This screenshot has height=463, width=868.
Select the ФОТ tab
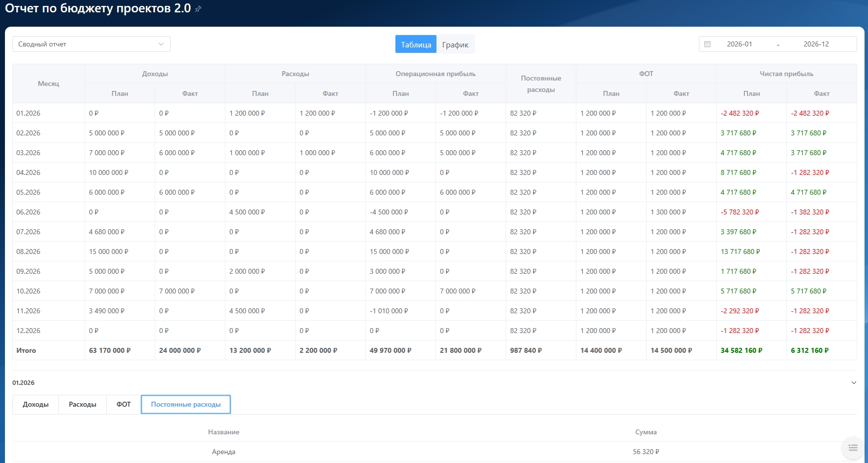pyautogui.click(x=124, y=404)
